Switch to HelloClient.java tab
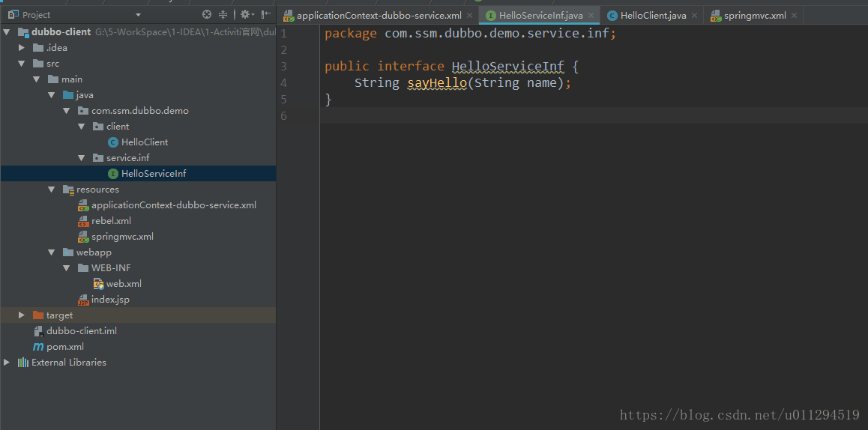The image size is (868, 430). [653, 16]
